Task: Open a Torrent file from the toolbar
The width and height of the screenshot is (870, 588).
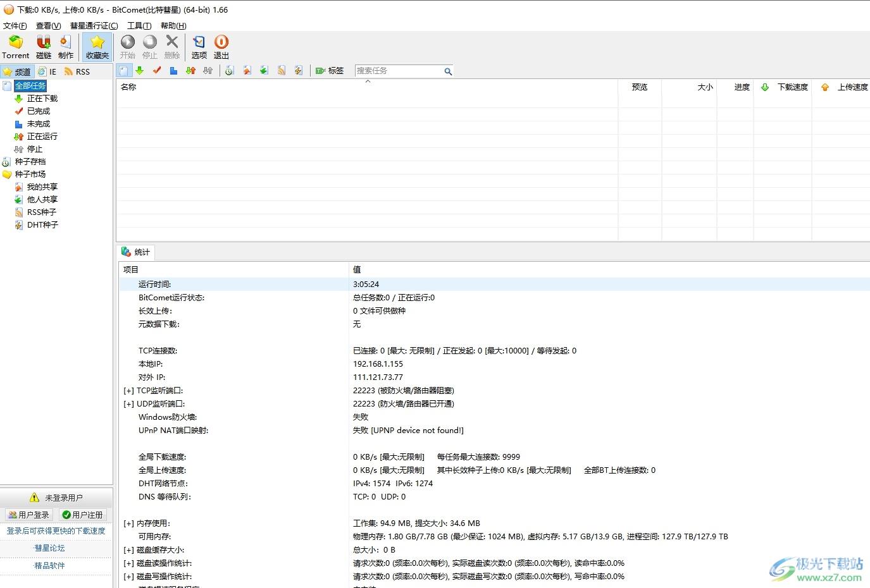Action: 16,47
